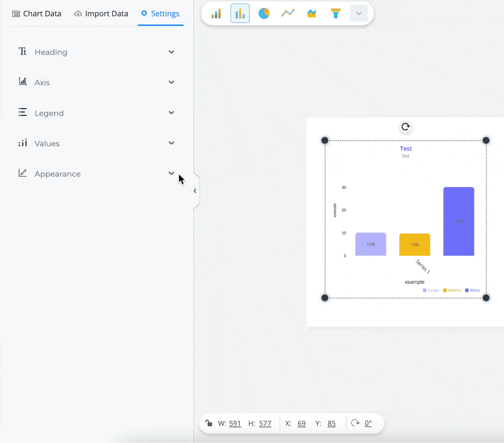Screen dimensions: 504x443
Task: Click the rotation handle above the chart
Action: (x=405, y=127)
